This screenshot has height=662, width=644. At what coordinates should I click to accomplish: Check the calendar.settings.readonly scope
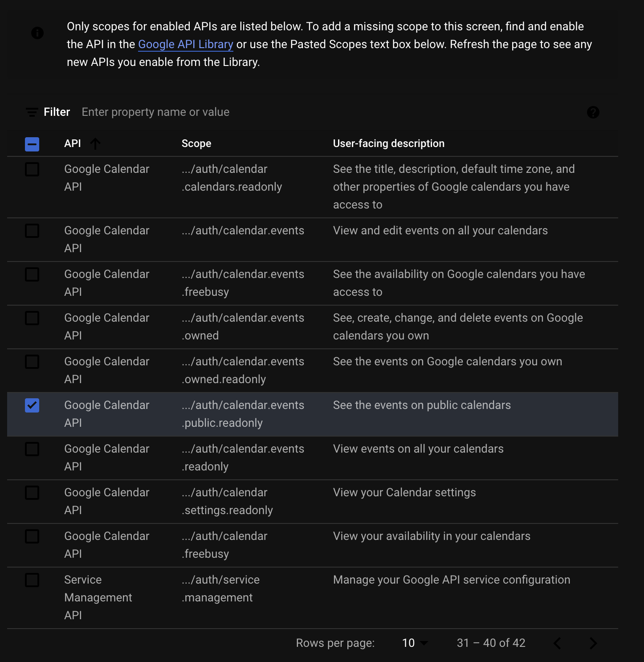tap(32, 493)
